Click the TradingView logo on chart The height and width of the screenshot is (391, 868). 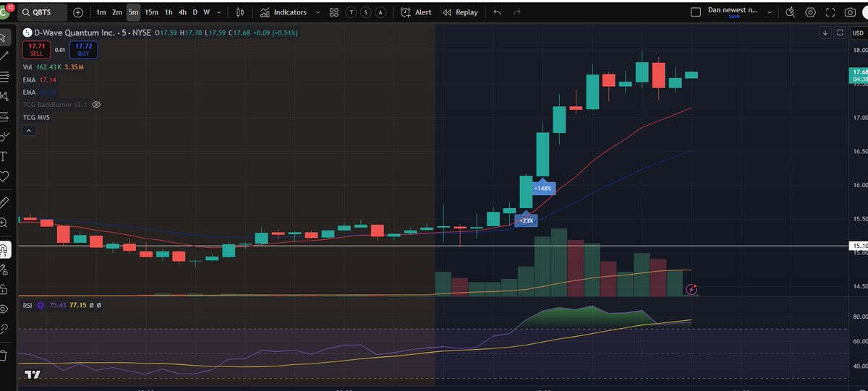tap(32, 374)
